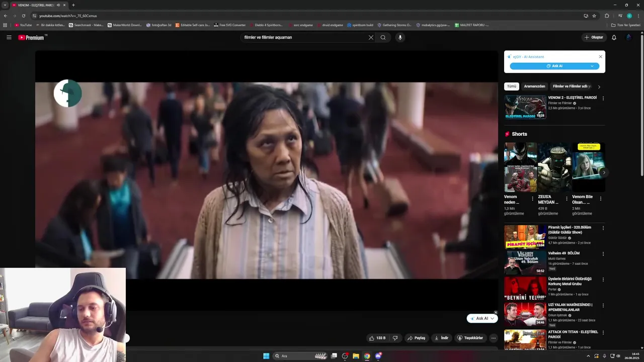Open Tüm Yer İşaretleri folder

click(x=626, y=25)
